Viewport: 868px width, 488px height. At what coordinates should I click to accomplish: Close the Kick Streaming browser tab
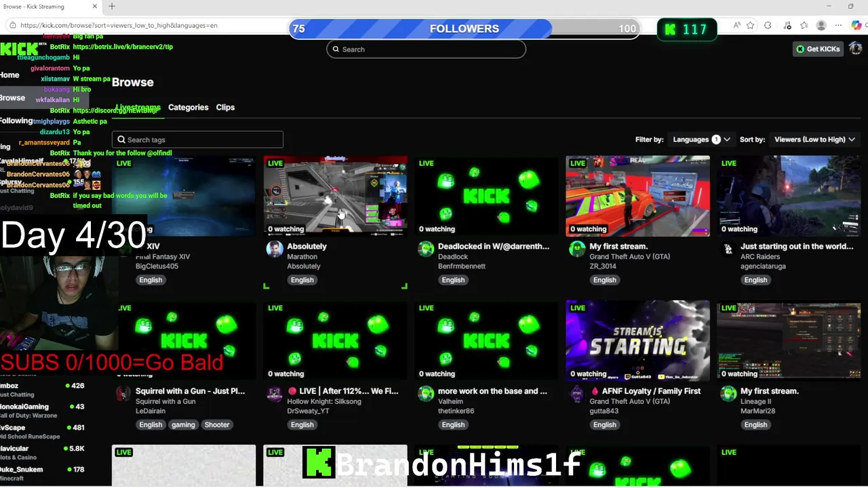point(95,6)
